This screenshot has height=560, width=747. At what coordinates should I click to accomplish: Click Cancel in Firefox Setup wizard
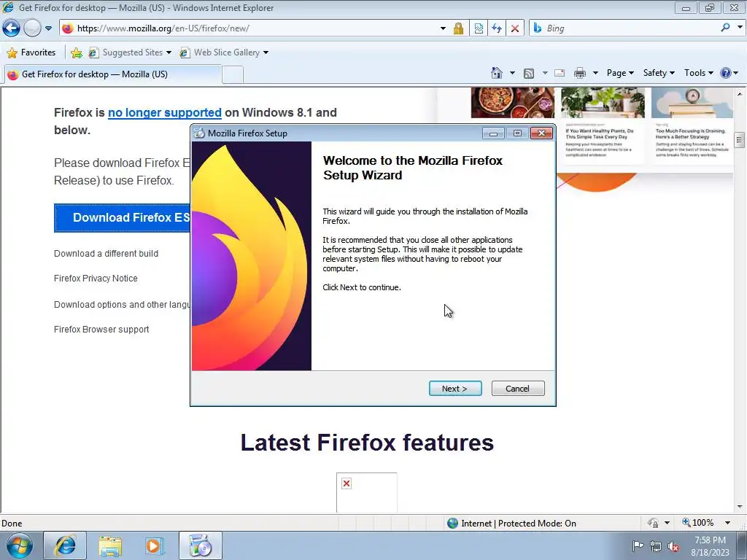tap(517, 389)
